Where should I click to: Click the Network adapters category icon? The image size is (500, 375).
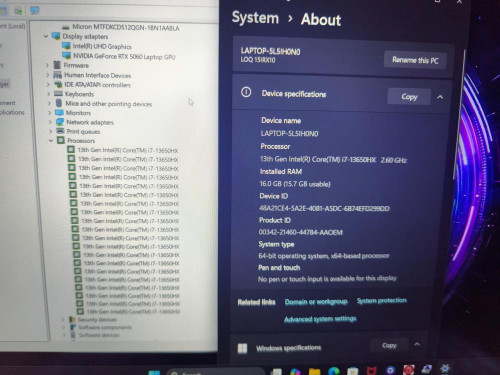tap(60, 122)
